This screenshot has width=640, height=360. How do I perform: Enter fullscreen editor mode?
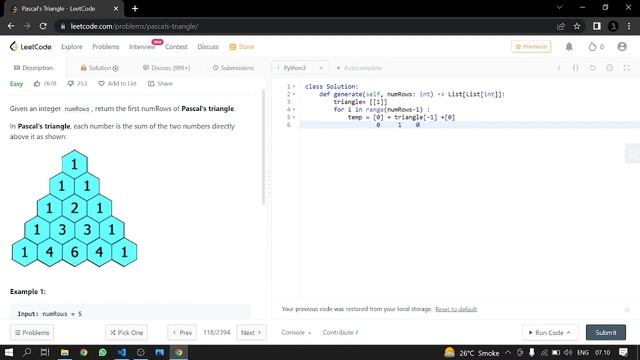pyautogui.click(x=627, y=68)
